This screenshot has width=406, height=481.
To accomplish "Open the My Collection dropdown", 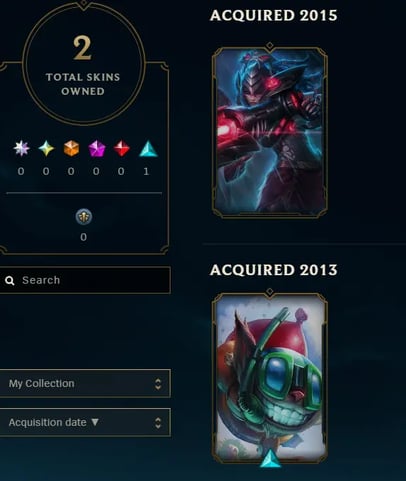I will tap(85, 383).
